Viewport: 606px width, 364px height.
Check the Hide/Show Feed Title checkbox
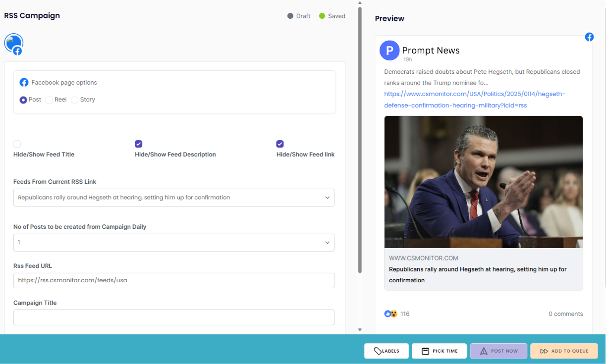pyautogui.click(x=17, y=144)
